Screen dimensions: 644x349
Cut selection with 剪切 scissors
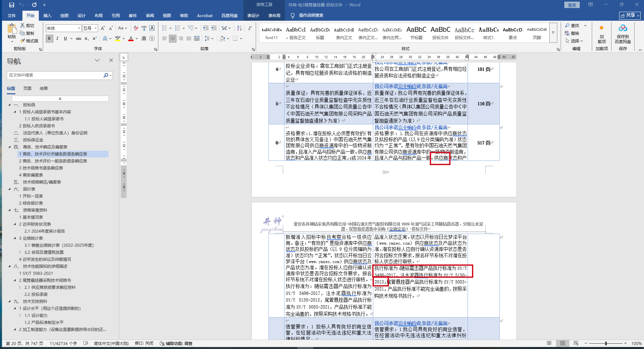click(x=27, y=25)
